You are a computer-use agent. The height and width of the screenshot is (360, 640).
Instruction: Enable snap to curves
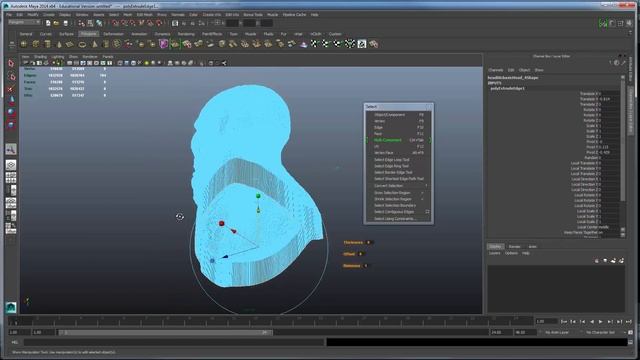[x=124, y=23]
